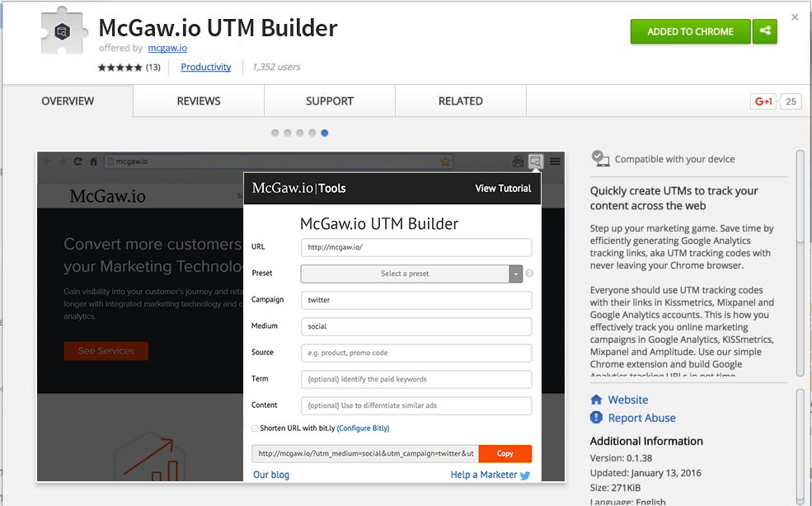Switch to the Related tab
Screen dimensions: 812x506
(461, 101)
